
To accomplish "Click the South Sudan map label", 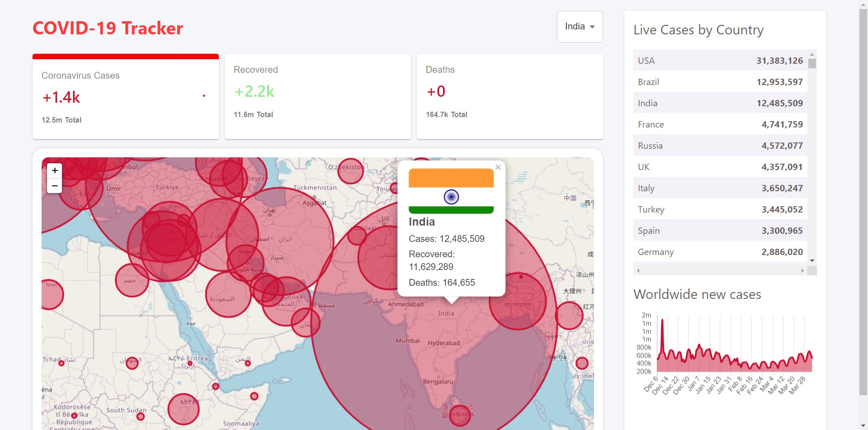I will (x=126, y=410).
